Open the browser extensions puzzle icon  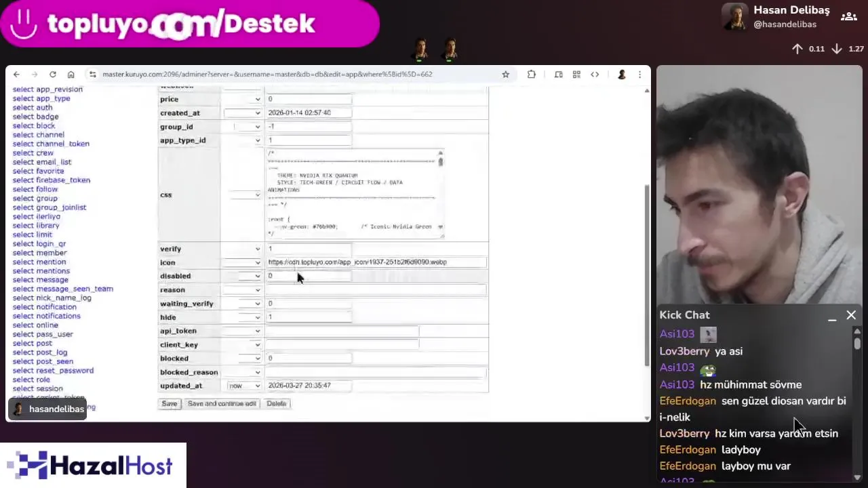(x=531, y=75)
